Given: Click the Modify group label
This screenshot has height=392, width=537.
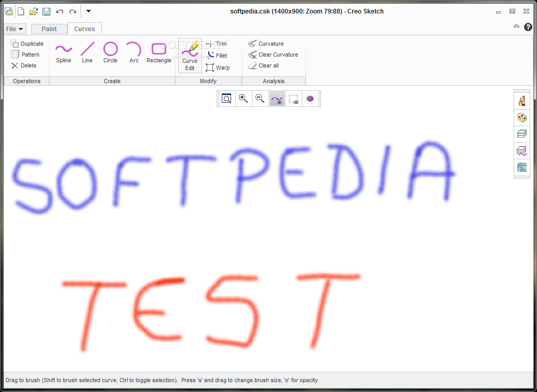Looking at the screenshot, I should (208, 81).
